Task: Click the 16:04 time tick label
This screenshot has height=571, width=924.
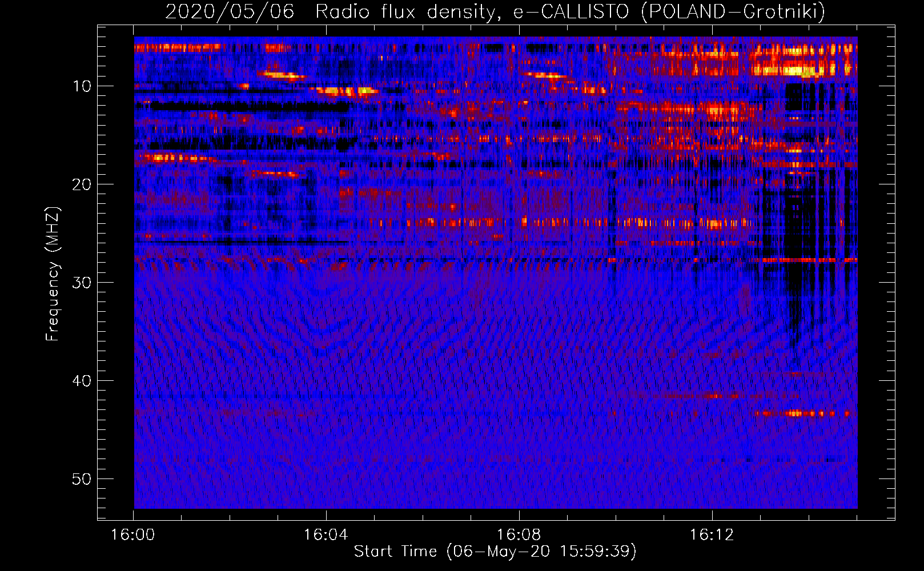Action: tap(326, 535)
